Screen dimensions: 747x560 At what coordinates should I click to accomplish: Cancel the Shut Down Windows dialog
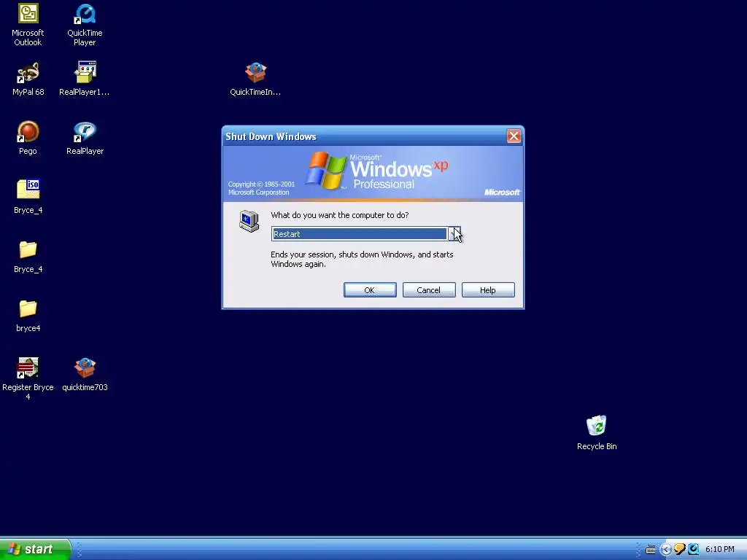click(429, 290)
